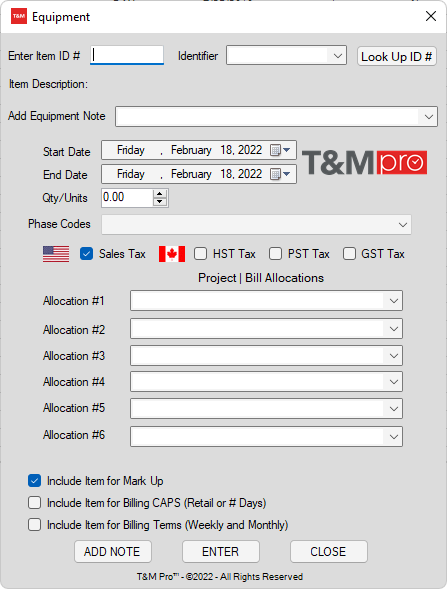Screen dimensions: 447x589
Task: Click the ENTER button
Action: pos(221,551)
